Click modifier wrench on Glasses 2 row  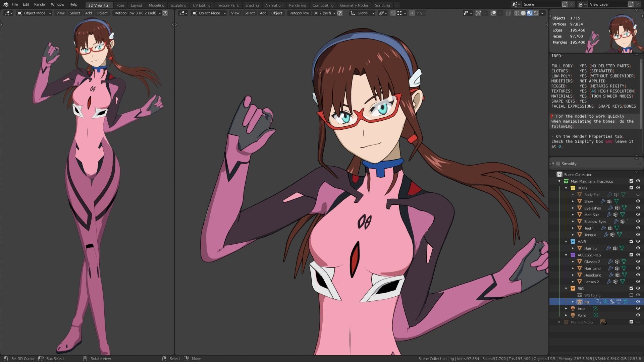coord(610,262)
